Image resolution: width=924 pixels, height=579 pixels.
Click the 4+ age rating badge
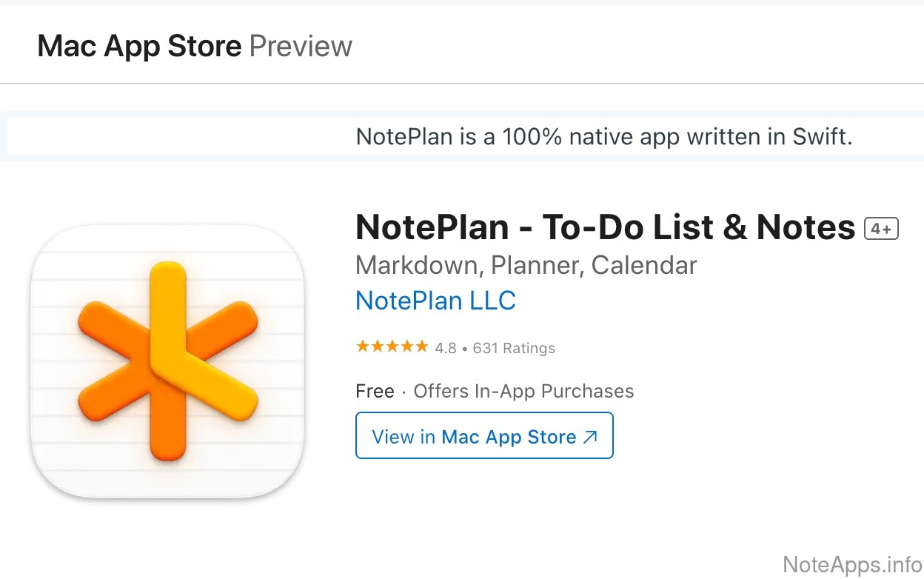881,230
